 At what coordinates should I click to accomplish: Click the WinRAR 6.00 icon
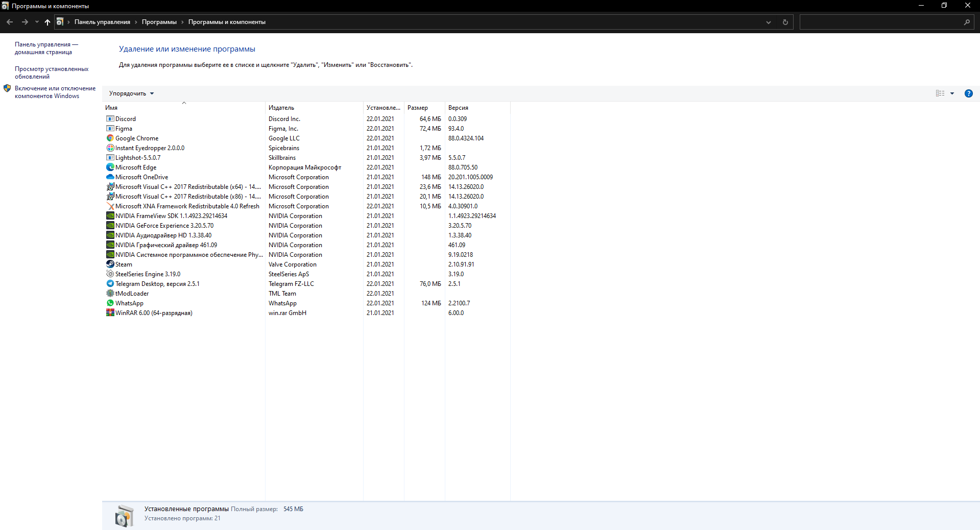coord(110,313)
